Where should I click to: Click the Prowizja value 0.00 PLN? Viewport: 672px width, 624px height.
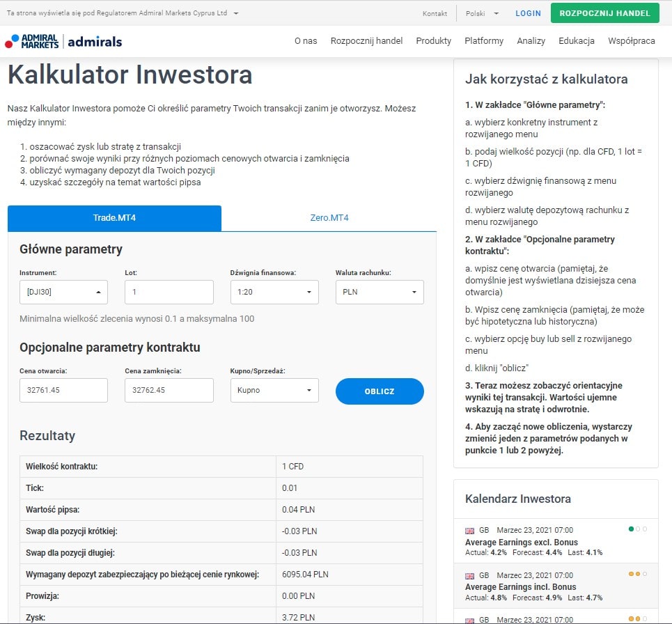click(x=298, y=595)
